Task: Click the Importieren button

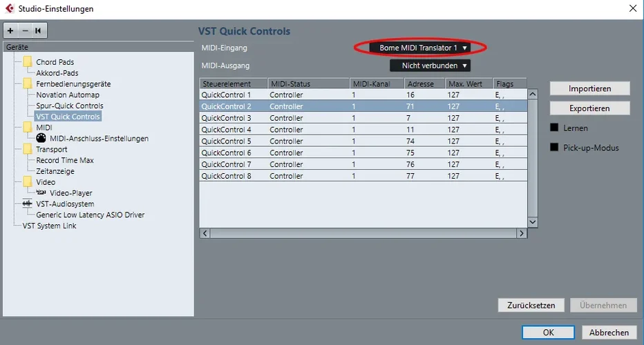Action: tap(590, 88)
